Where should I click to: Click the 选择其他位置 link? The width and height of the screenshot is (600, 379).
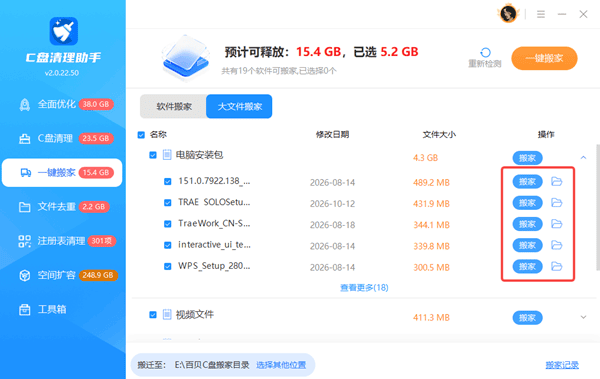[x=281, y=365]
